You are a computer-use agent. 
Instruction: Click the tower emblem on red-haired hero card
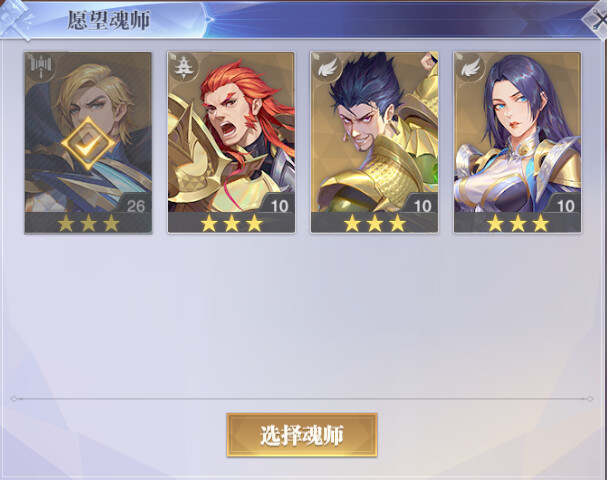click(x=183, y=68)
